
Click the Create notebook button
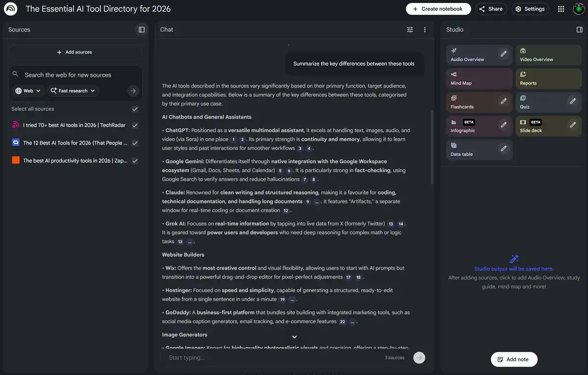(x=438, y=9)
